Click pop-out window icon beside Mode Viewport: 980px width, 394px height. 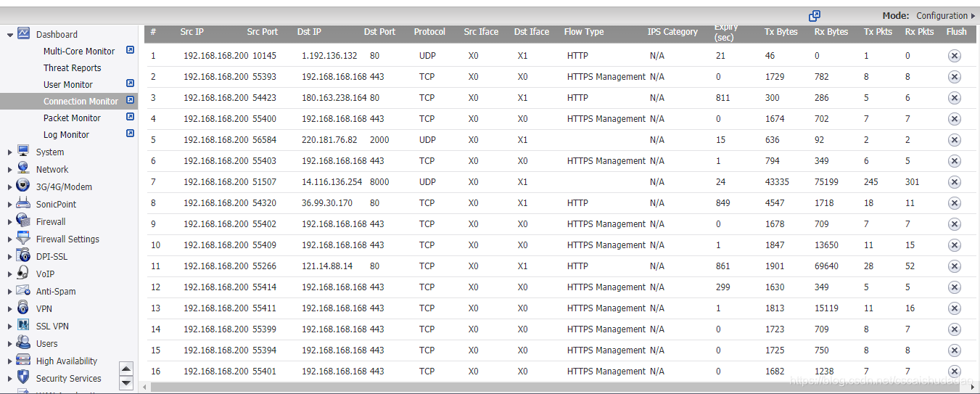click(x=815, y=15)
